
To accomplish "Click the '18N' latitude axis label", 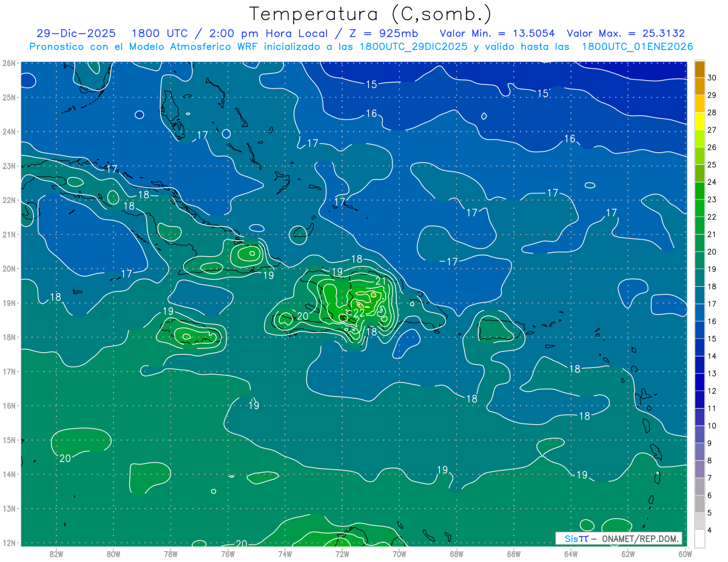I will click(x=8, y=337).
